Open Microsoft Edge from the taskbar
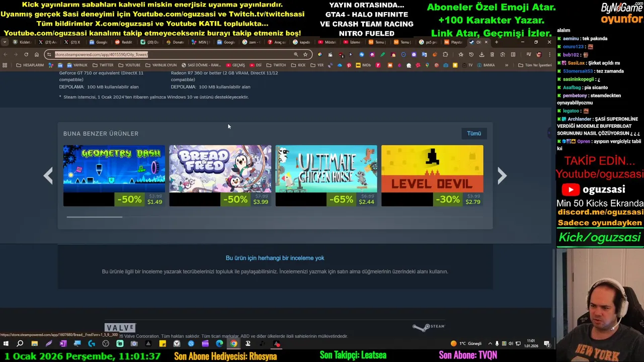 tap(219, 344)
